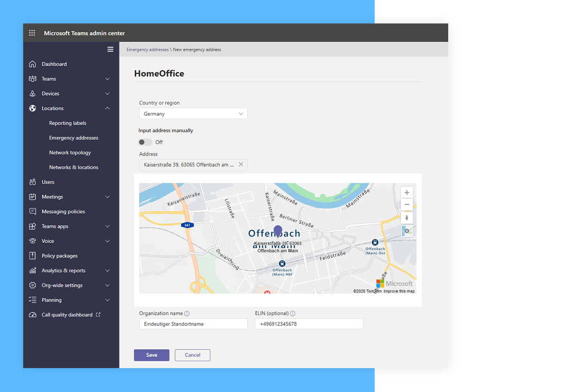The width and height of the screenshot is (562, 392).
Task: Click the external link icon beside Call quality dashboard
Action: [98, 315]
